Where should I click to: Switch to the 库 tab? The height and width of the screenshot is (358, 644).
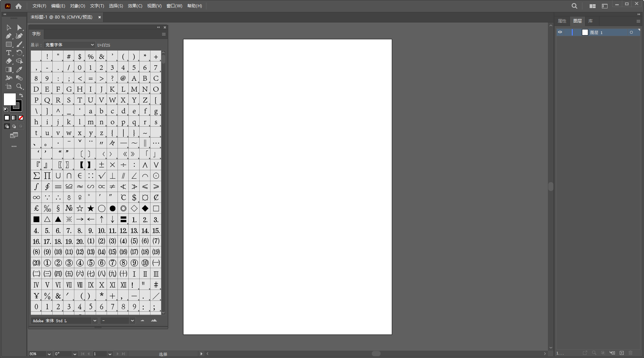(x=591, y=21)
